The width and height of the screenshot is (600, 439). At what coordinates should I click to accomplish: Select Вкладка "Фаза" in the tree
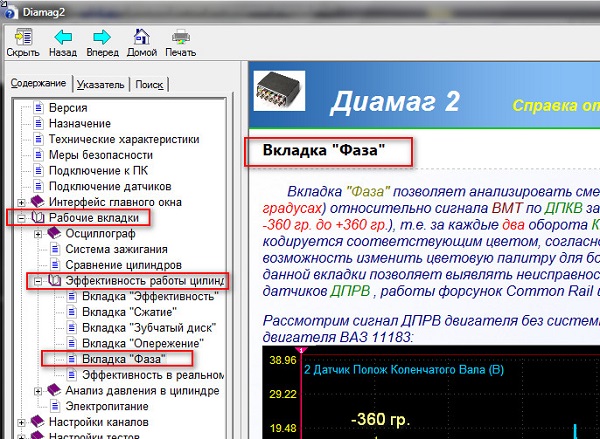click(x=124, y=359)
